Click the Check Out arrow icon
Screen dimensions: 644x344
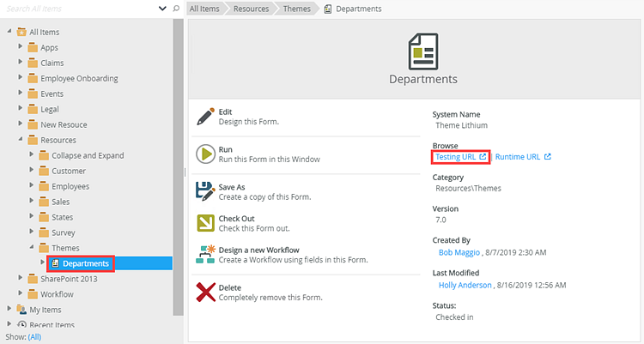click(205, 223)
